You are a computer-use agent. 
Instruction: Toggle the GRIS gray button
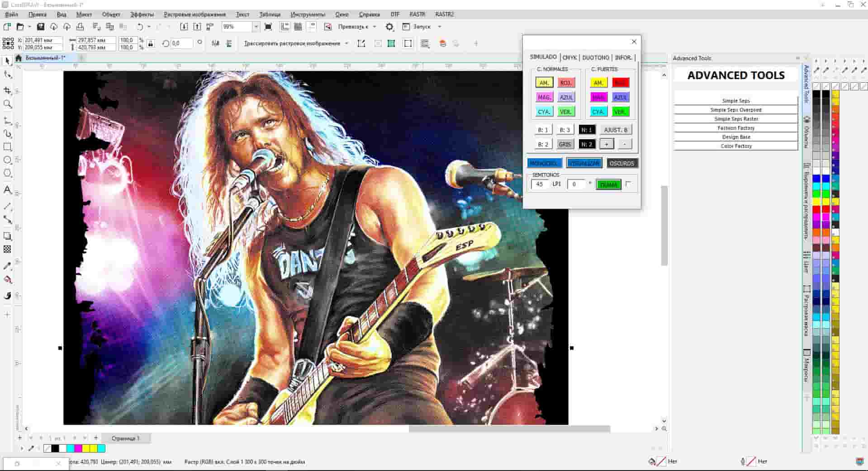click(564, 144)
